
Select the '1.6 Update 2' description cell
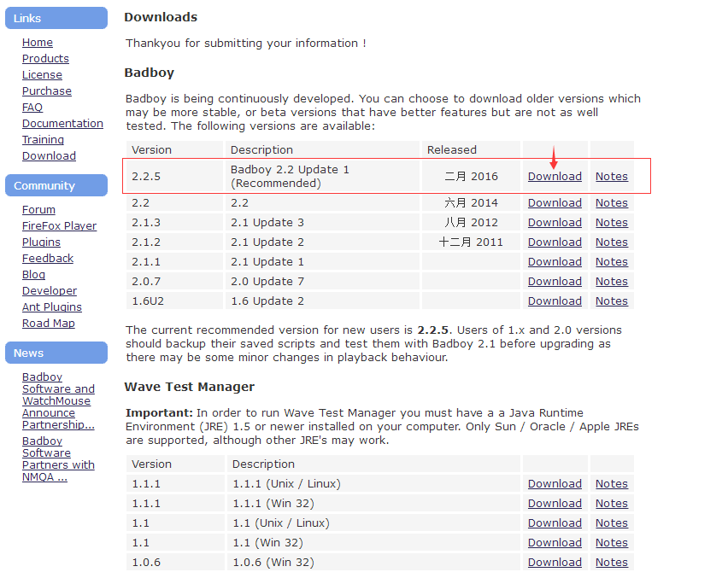pos(322,301)
